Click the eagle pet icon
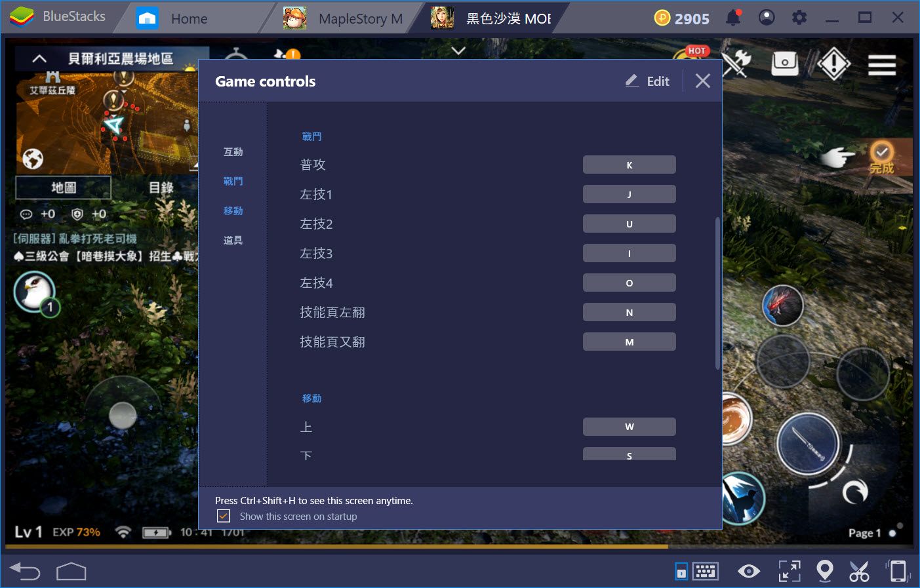The width and height of the screenshot is (920, 588). coord(35,291)
